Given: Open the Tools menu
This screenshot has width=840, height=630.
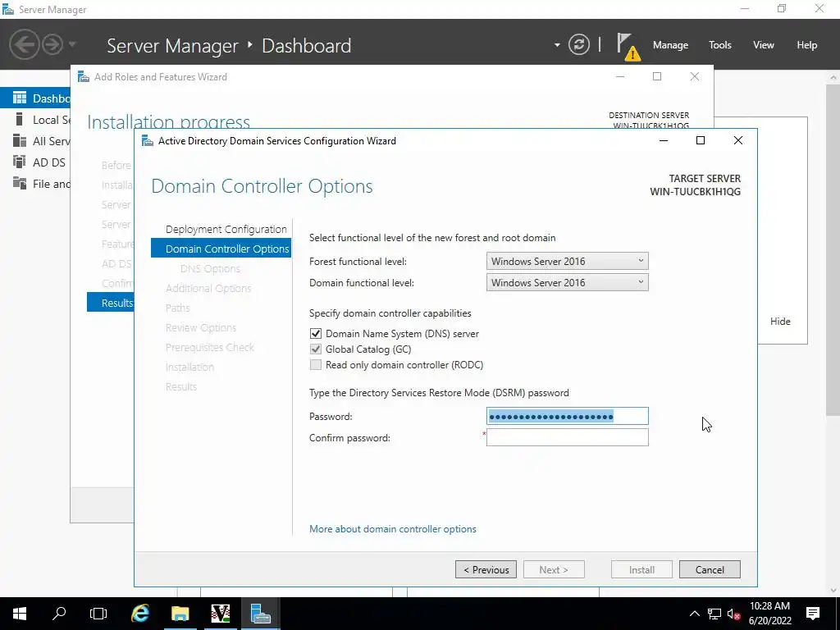Looking at the screenshot, I should [720, 45].
